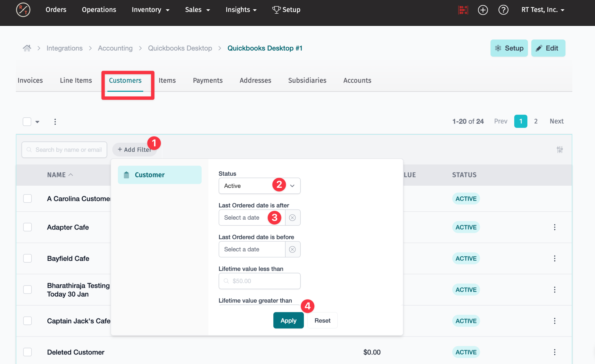Open the Invoices tab
The image size is (595, 364).
[30, 80]
